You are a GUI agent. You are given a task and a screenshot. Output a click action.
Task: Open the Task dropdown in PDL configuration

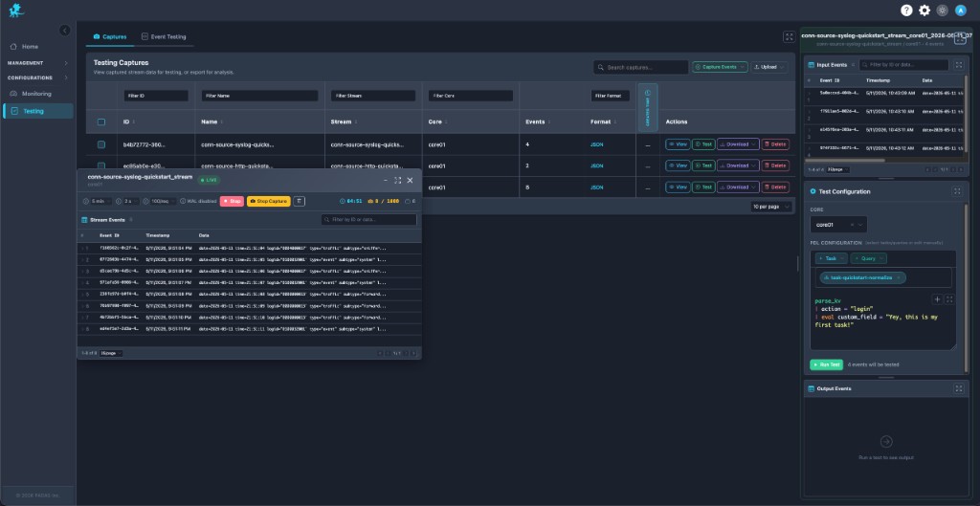pyautogui.click(x=832, y=258)
